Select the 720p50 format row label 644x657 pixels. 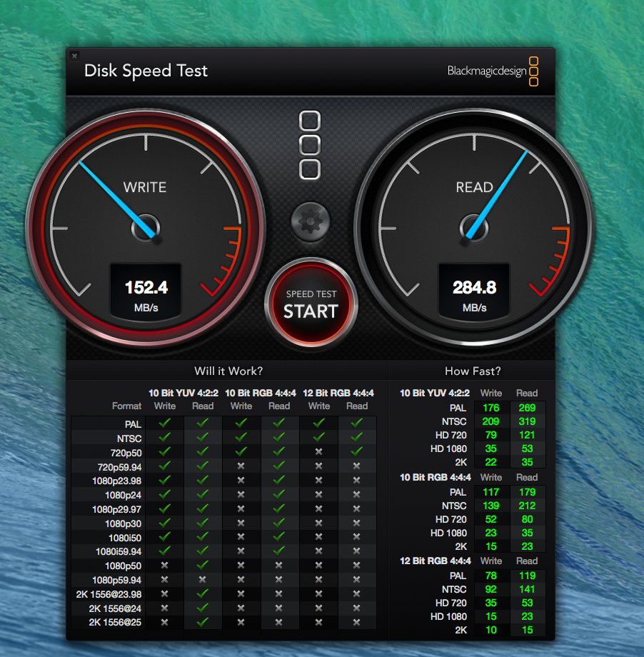(x=126, y=453)
